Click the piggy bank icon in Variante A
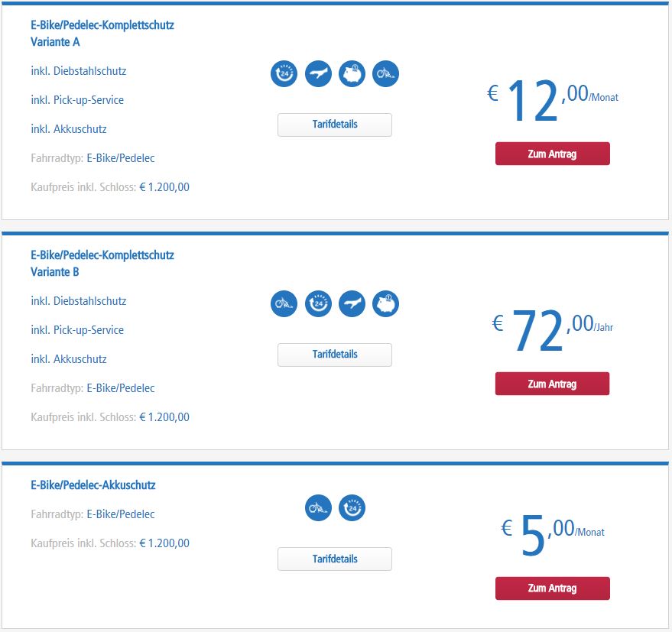The width and height of the screenshot is (672, 632). (x=352, y=73)
